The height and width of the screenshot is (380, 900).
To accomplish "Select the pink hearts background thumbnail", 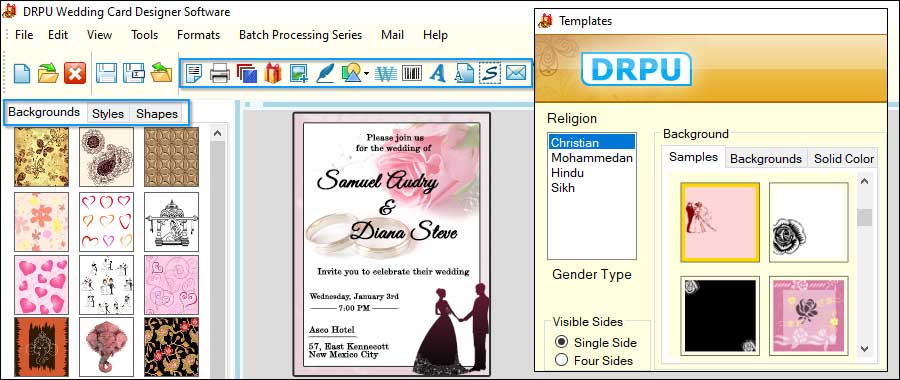I will click(x=41, y=285).
